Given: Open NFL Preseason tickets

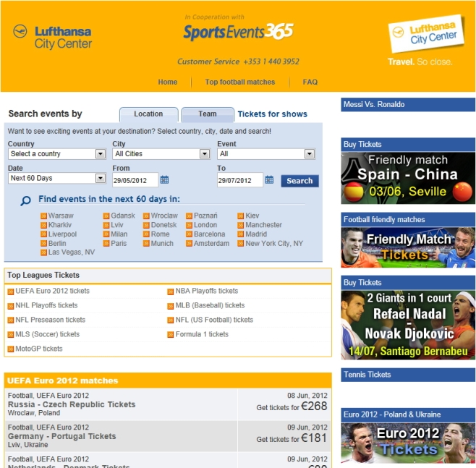Looking at the screenshot, I should (51, 320).
